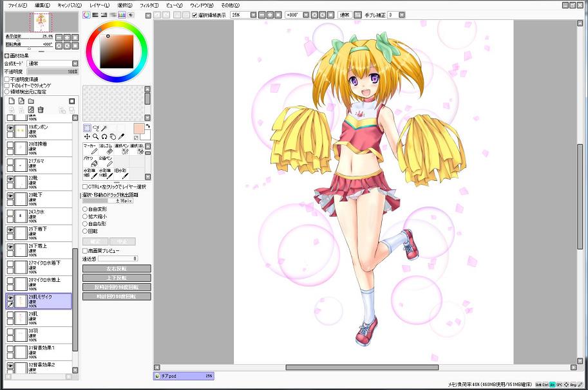Enable 不透明度保護 checkbox
The height and width of the screenshot is (390, 588).
click(x=7, y=79)
